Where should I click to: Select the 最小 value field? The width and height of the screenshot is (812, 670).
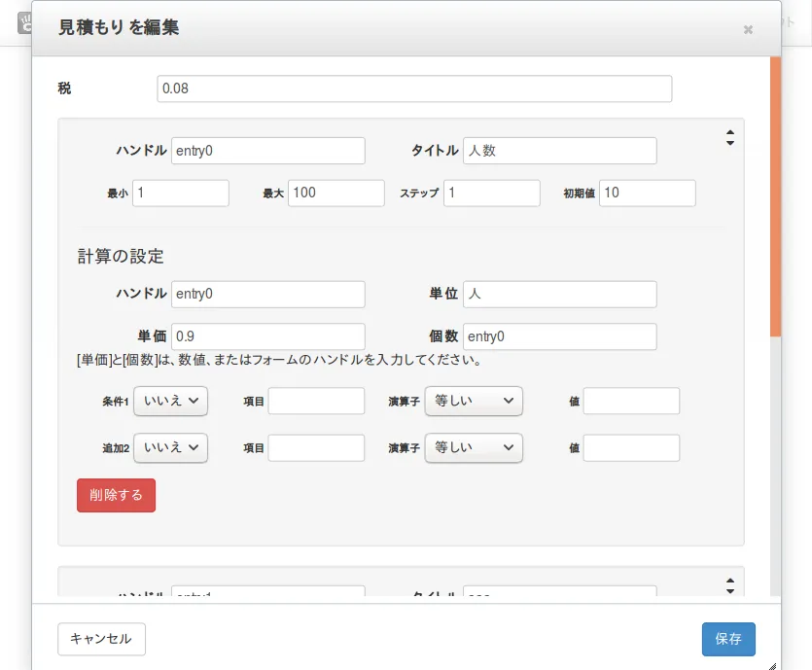[x=181, y=193]
